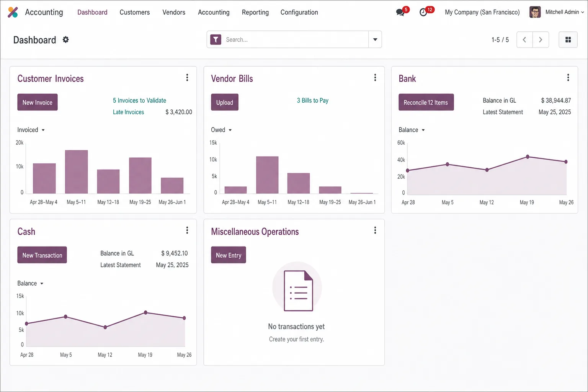Open Bank card three-dot menu
The height and width of the screenshot is (392, 588).
[568, 78]
